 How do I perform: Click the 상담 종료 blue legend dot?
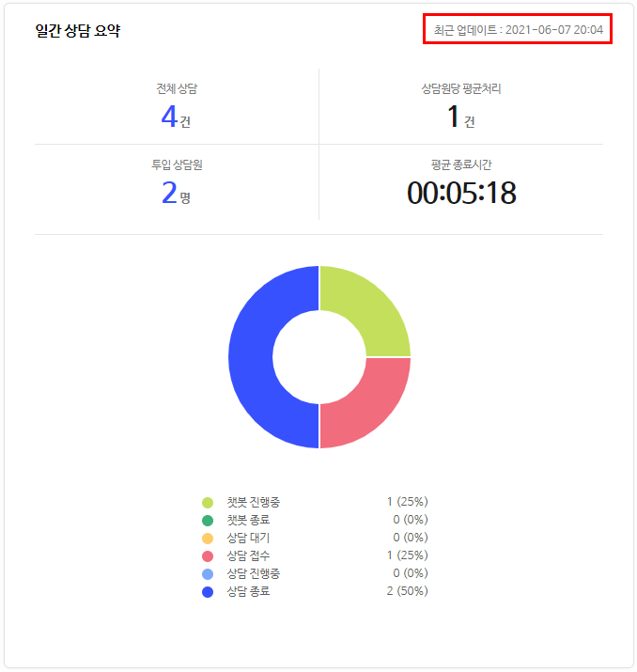pos(208,591)
